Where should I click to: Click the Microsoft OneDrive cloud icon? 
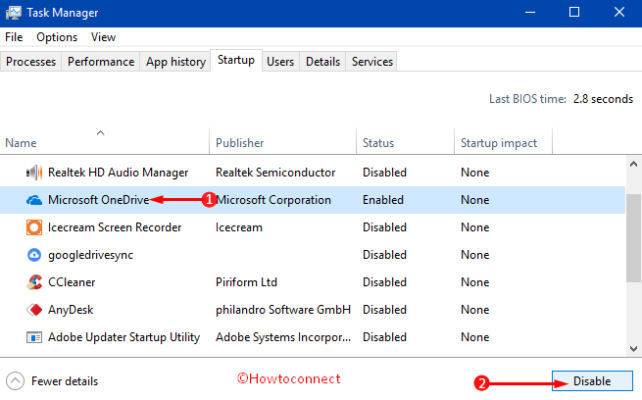[x=34, y=200]
